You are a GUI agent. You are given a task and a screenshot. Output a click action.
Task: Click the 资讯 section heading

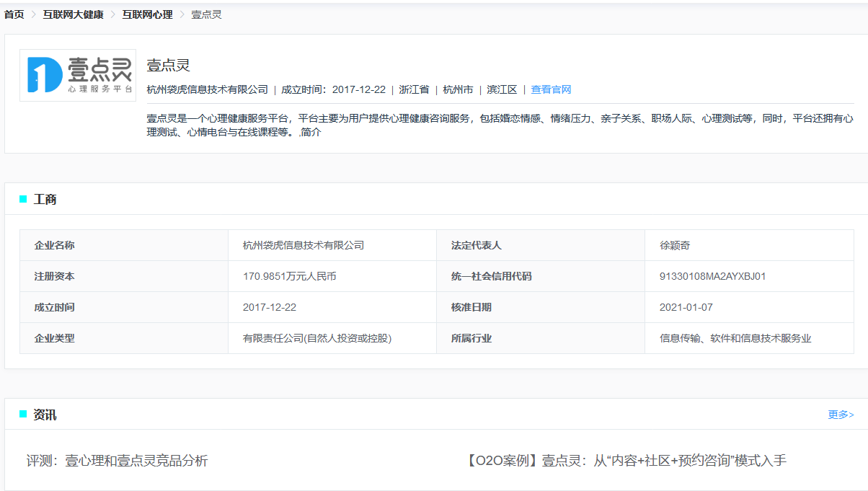pyautogui.click(x=45, y=415)
